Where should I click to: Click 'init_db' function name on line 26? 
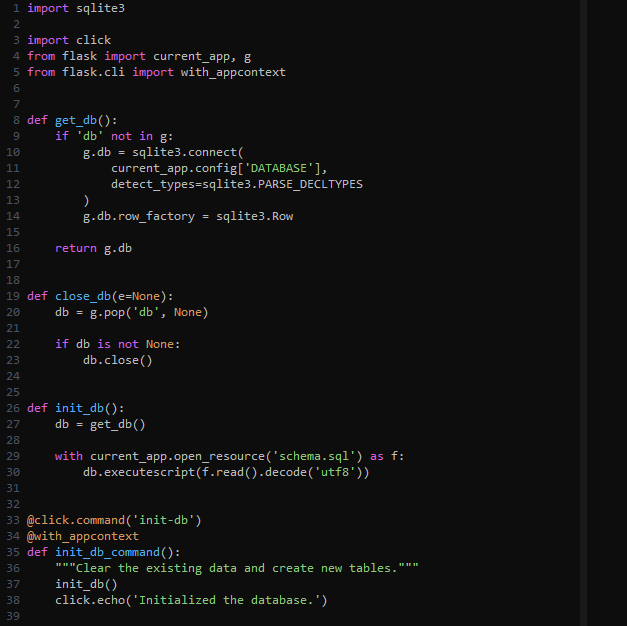click(80, 408)
